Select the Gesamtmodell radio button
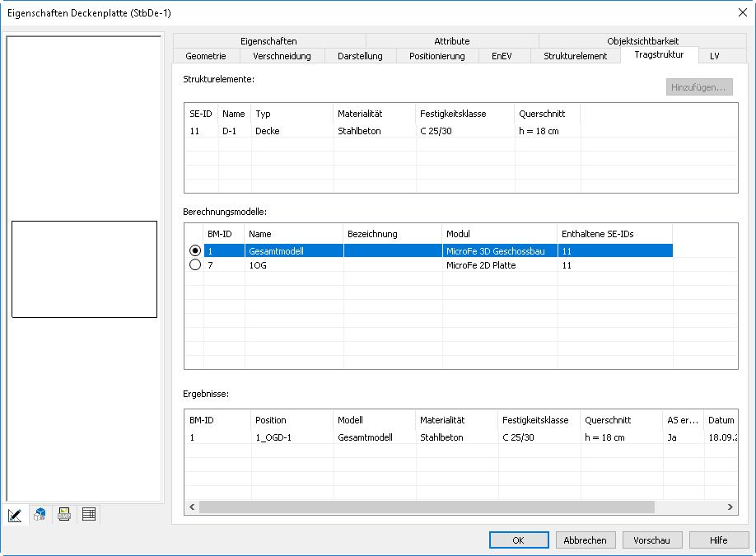 [195, 250]
